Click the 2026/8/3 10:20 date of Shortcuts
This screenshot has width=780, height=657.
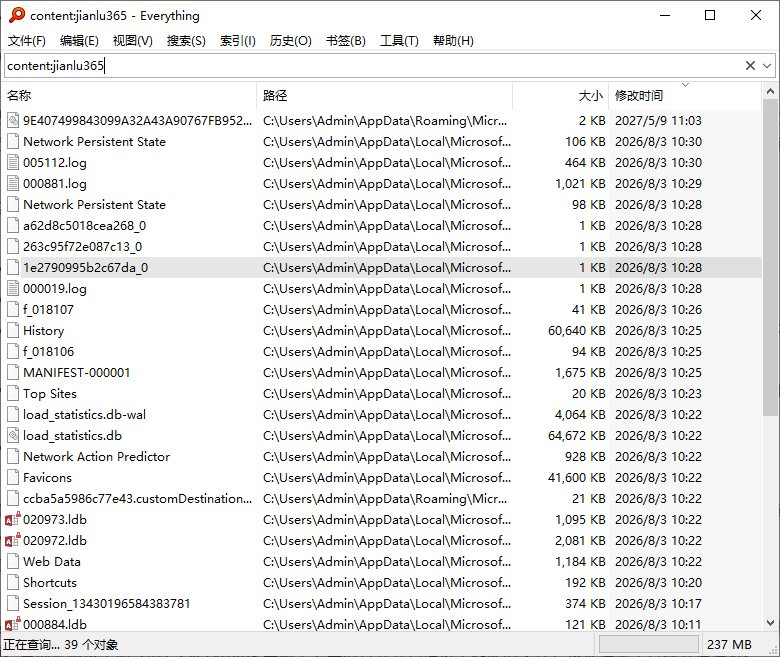click(658, 582)
